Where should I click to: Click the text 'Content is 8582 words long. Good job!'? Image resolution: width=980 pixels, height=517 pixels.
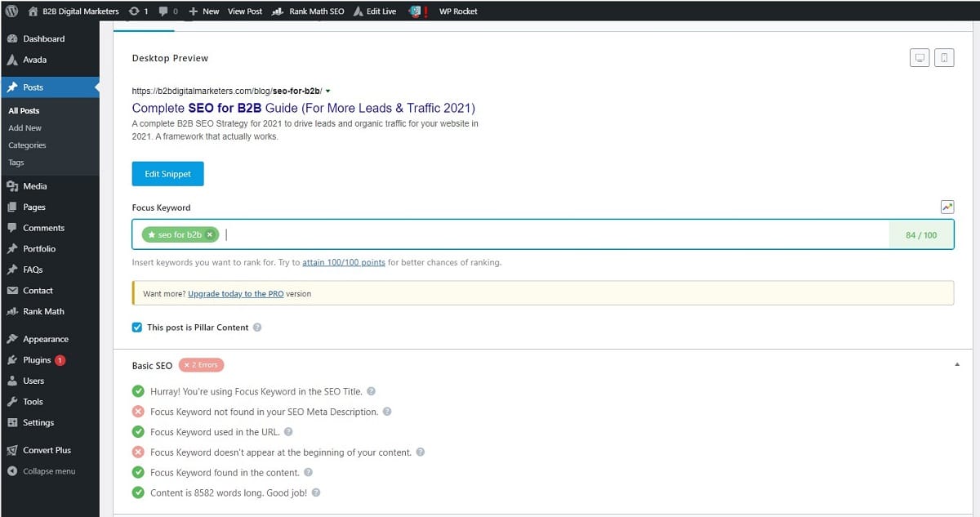[229, 493]
